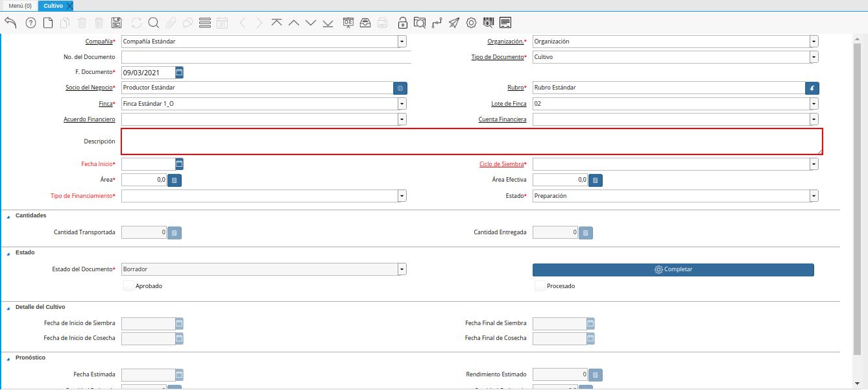Save the record using the floppy disk icon
The height and width of the screenshot is (390, 868).
coord(117,23)
